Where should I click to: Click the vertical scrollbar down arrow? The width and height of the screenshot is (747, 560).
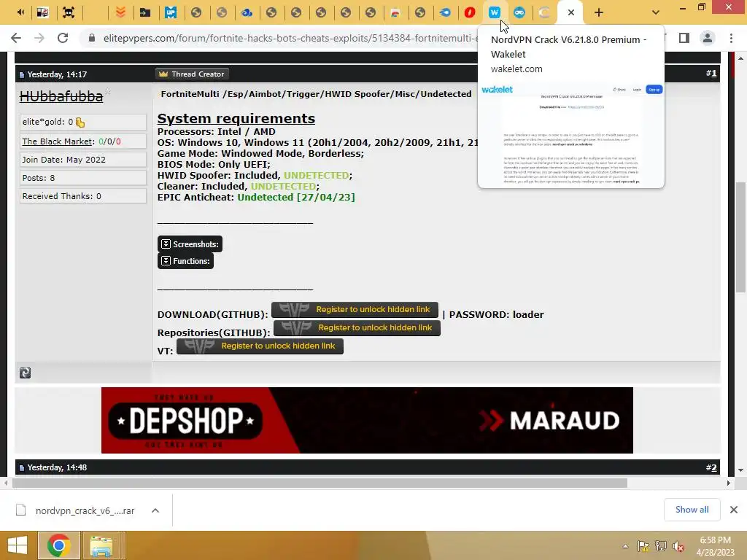(x=740, y=470)
